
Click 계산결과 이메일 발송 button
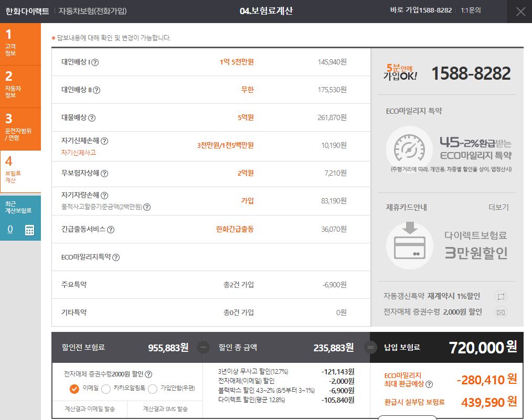[90, 409]
